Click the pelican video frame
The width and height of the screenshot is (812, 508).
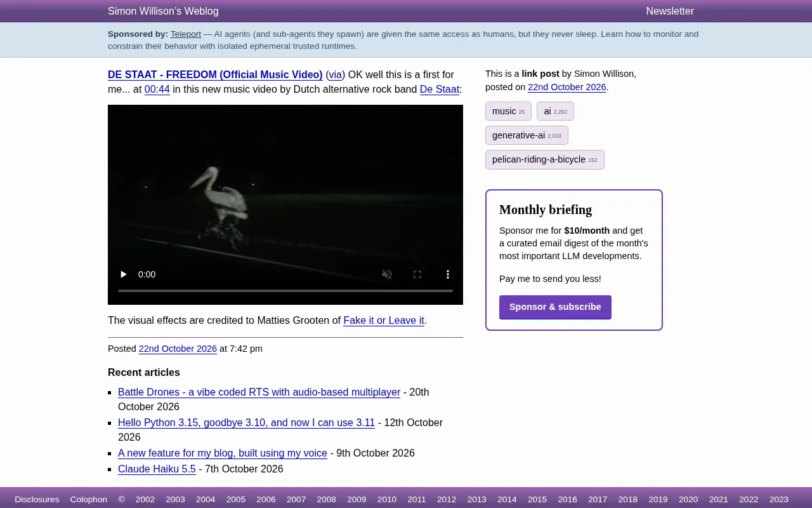pos(285,204)
